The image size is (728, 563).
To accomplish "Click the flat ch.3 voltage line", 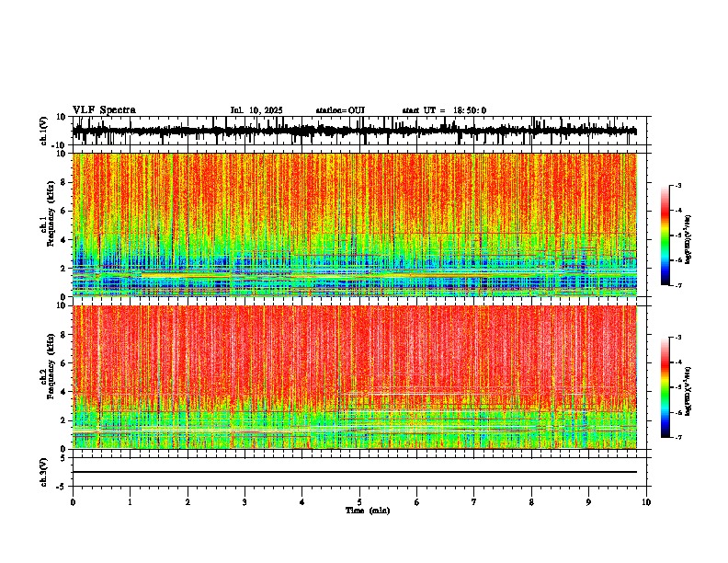I will [x=355, y=472].
